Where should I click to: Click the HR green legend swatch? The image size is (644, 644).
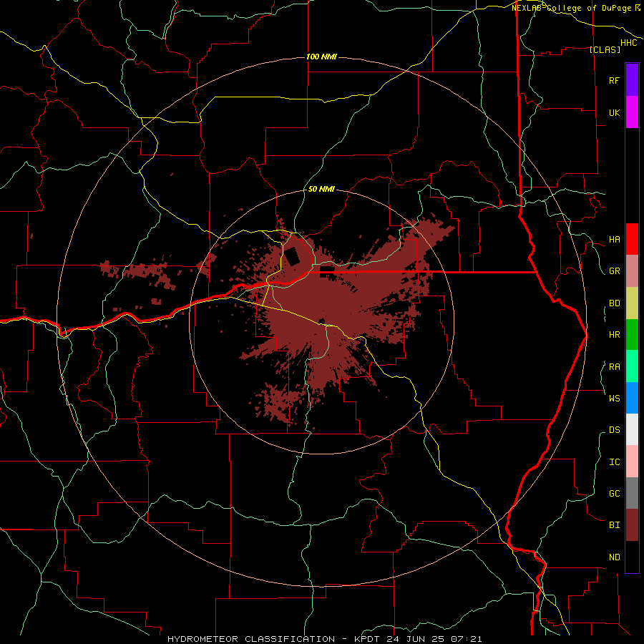632,334
